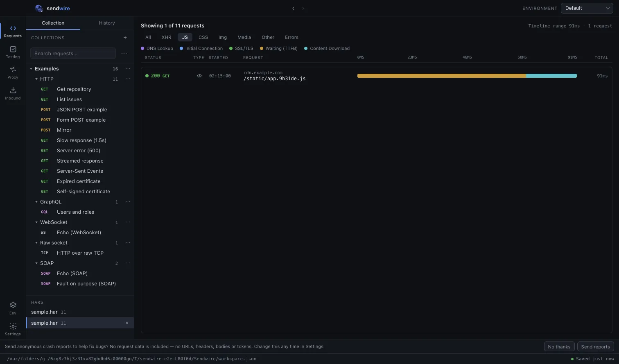The height and width of the screenshot is (364, 619).
Task: Filter requests by Img
Action: pyautogui.click(x=223, y=37)
